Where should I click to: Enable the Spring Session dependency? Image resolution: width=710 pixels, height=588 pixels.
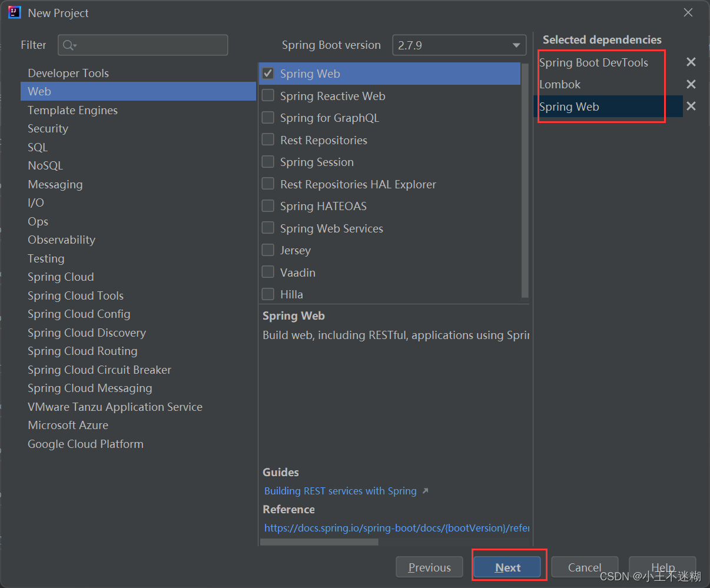(x=268, y=162)
